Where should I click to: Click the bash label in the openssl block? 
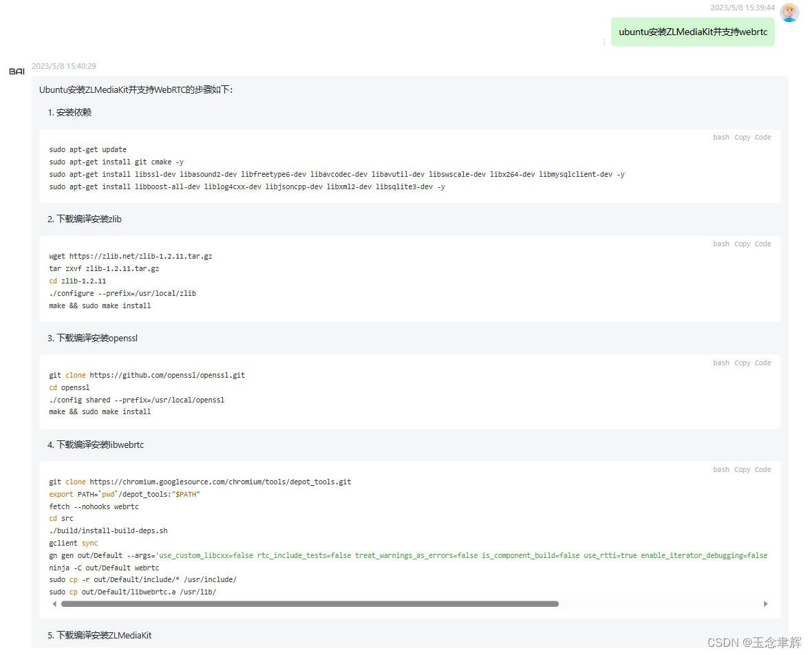tap(721, 363)
